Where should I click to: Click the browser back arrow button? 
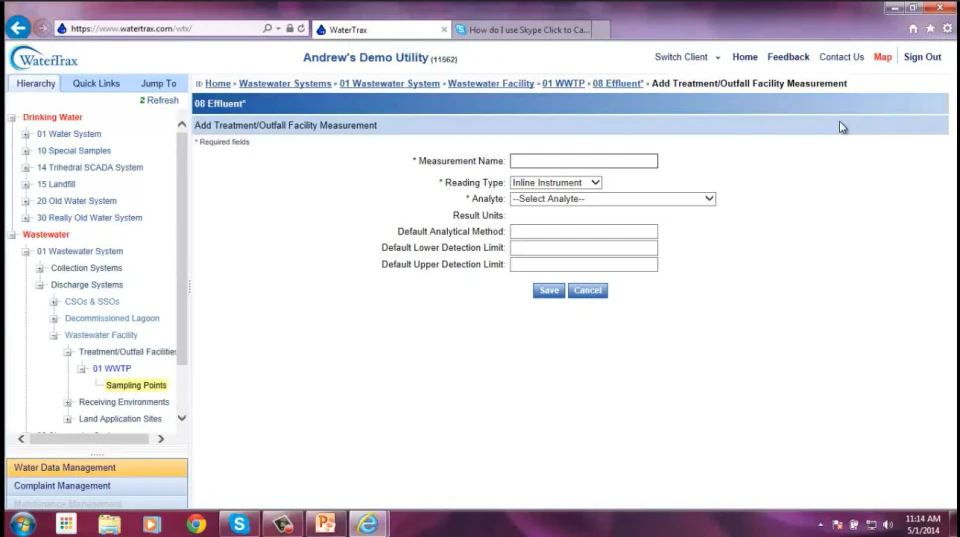(x=18, y=28)
